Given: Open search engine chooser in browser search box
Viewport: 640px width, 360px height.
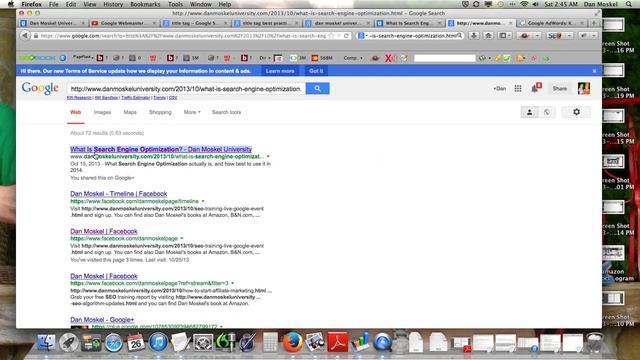Looking at the screenshot, I should (x=362, y=36).
